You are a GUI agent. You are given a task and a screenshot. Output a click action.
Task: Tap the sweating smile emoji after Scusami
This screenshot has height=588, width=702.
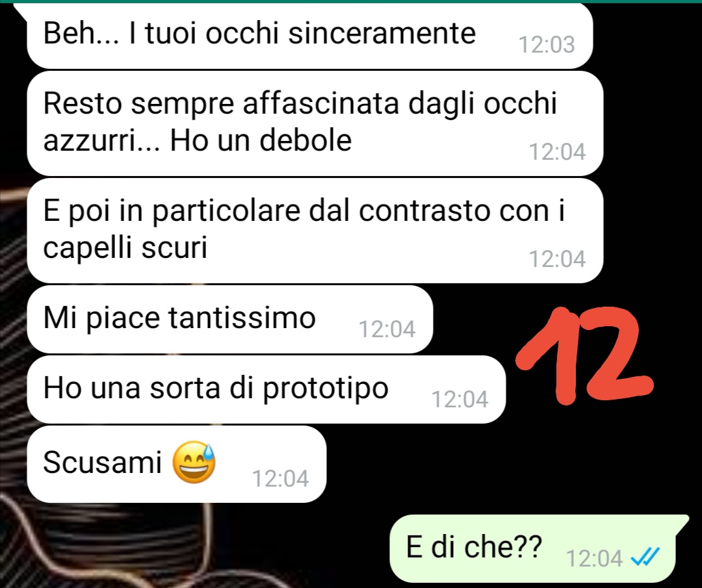pyautogui.click(x=194, y=462)
